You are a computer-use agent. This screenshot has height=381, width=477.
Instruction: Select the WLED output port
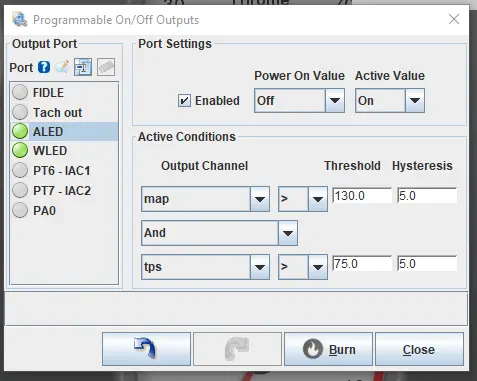[x=64, y=151]
